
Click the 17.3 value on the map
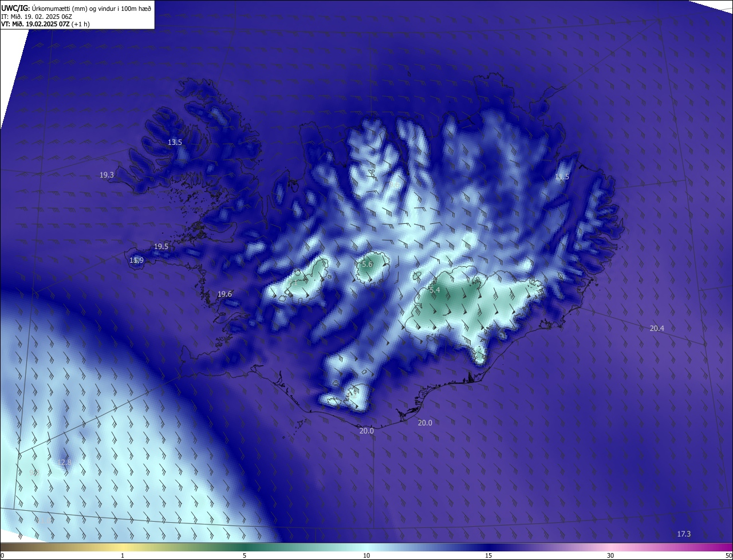pos(684,534)
